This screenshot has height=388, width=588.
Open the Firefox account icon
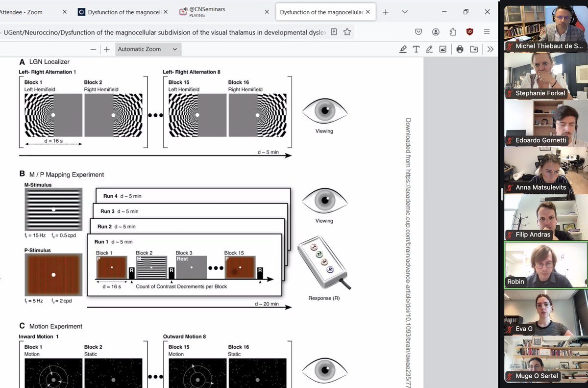436,32
